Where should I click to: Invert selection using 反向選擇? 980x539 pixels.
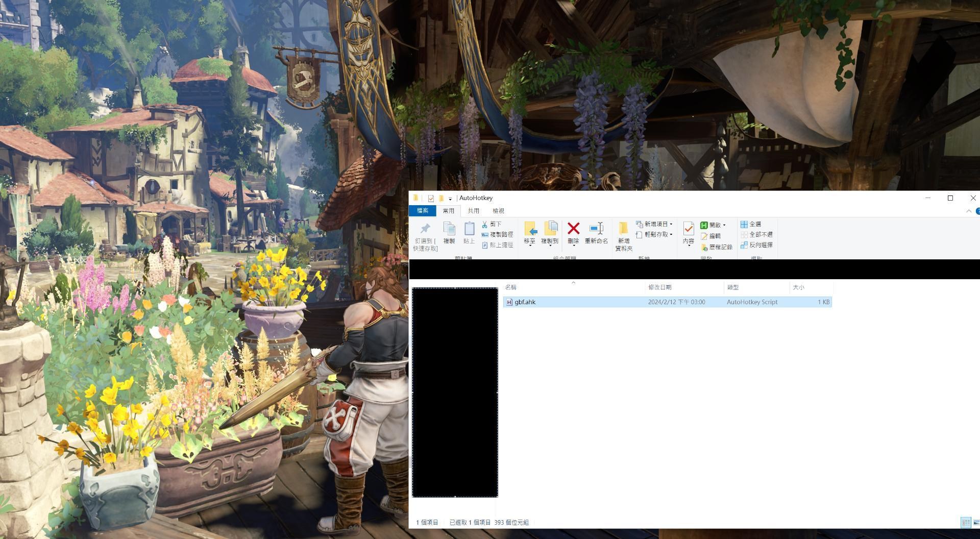click(756, 245)
